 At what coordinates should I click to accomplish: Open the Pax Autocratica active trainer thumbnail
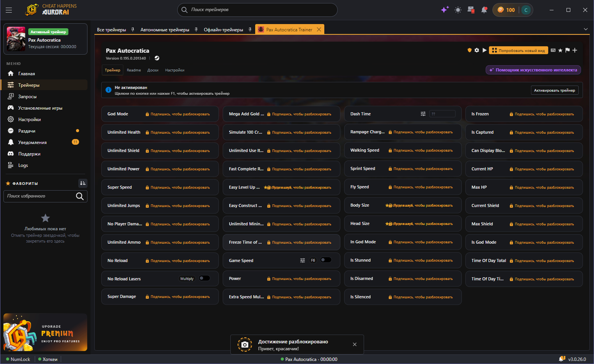[16, 39]
